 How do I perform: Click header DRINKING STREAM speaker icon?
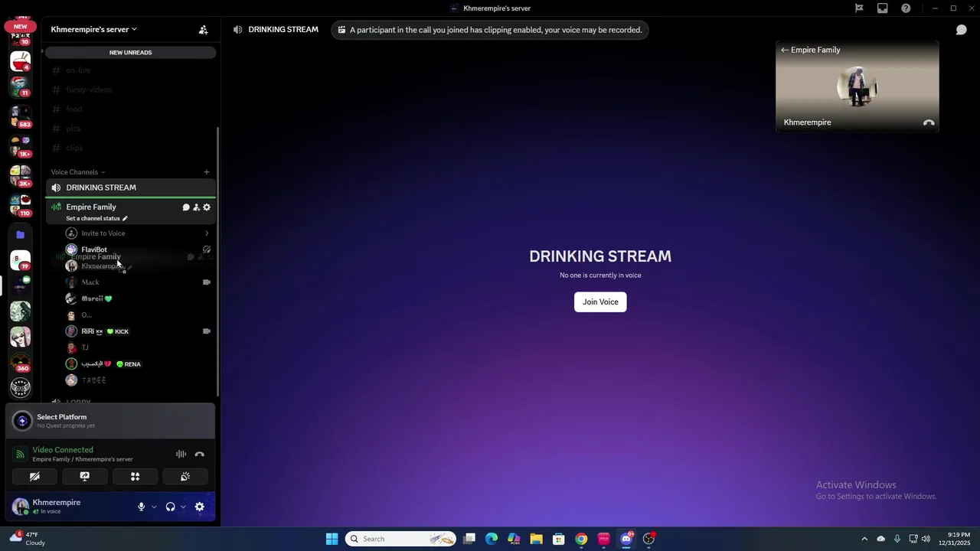pyautogui.click(x=238, y=30)
